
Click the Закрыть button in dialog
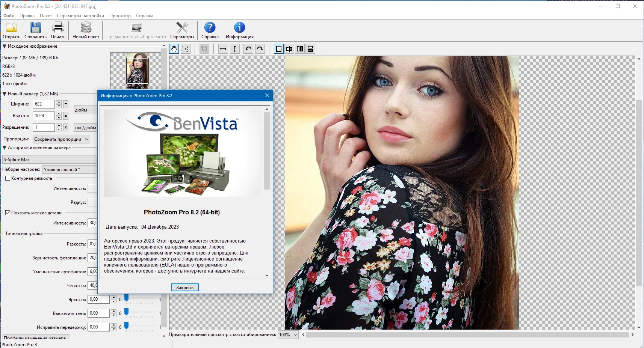pyautogui.click(x=185, y=288)
